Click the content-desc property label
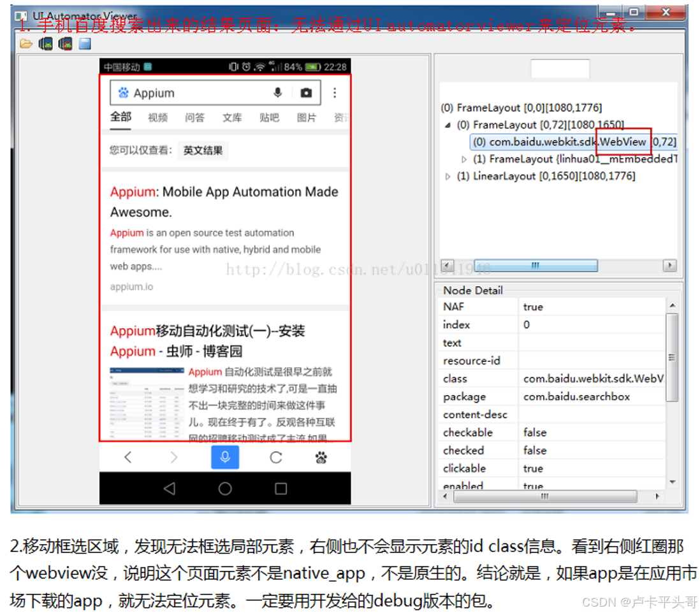 tap(475, 414)
